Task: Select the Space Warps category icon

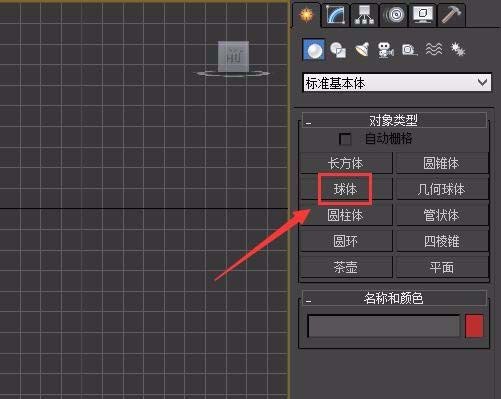Action: coord(434,50)
